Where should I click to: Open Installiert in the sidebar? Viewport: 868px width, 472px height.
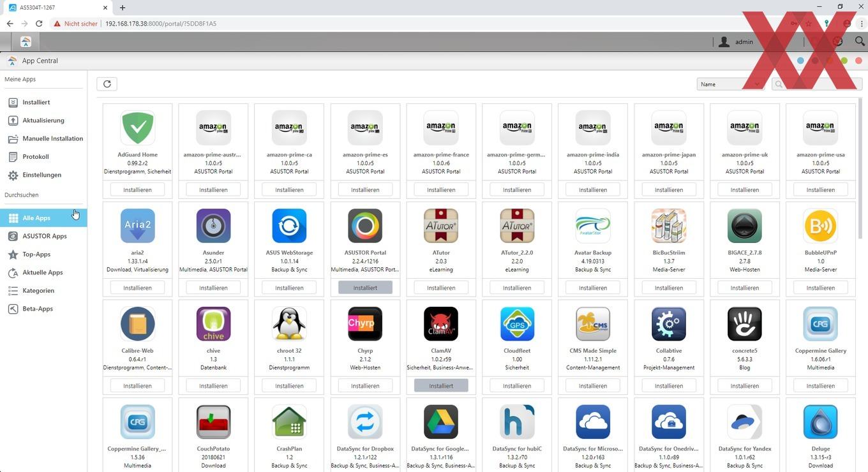(36, 102)
